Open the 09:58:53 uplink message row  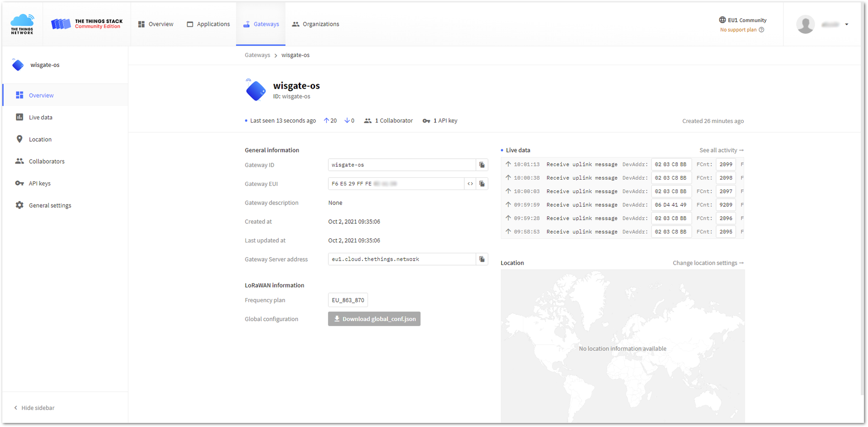pyautogui.click(x=623, y=232)
